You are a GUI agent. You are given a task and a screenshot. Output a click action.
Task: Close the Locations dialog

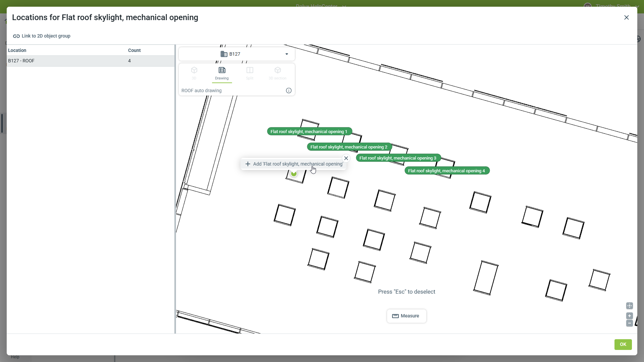point(626,17)
